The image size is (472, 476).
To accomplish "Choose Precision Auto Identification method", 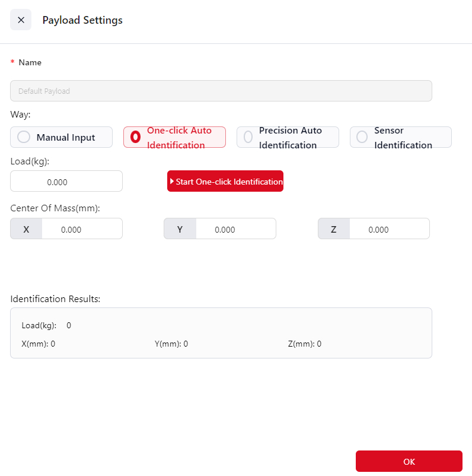I will pos(248,137).
